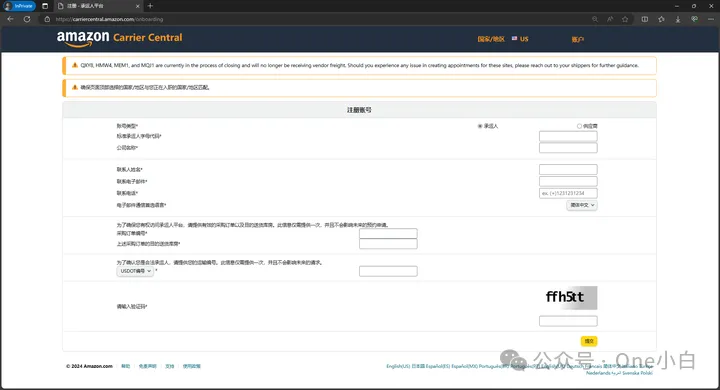The image size is (720, 390).
Task: Select the first account type radio button
Action: (480, 126)
